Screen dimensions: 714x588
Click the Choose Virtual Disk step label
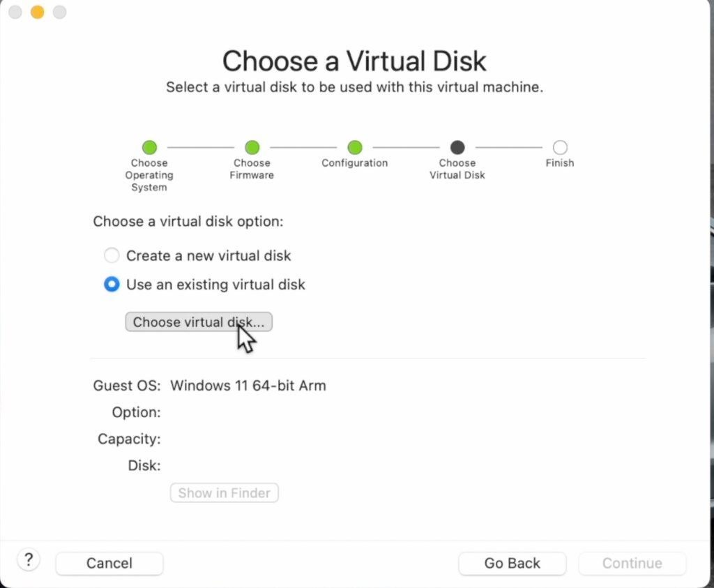(x=457, y=169)
